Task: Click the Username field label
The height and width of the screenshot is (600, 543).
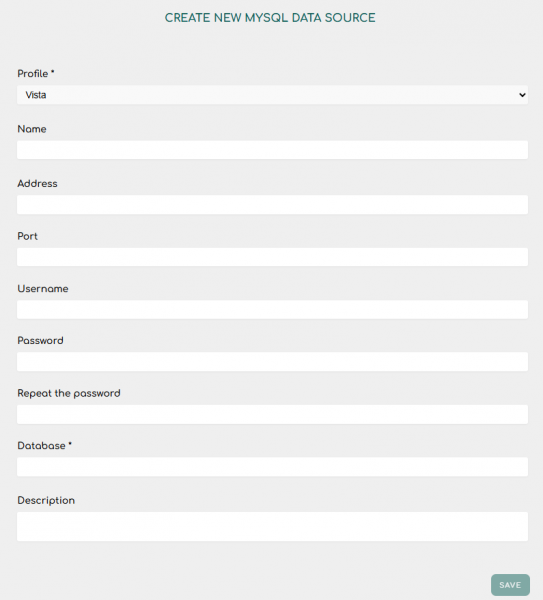Action: tap(43, 289)
